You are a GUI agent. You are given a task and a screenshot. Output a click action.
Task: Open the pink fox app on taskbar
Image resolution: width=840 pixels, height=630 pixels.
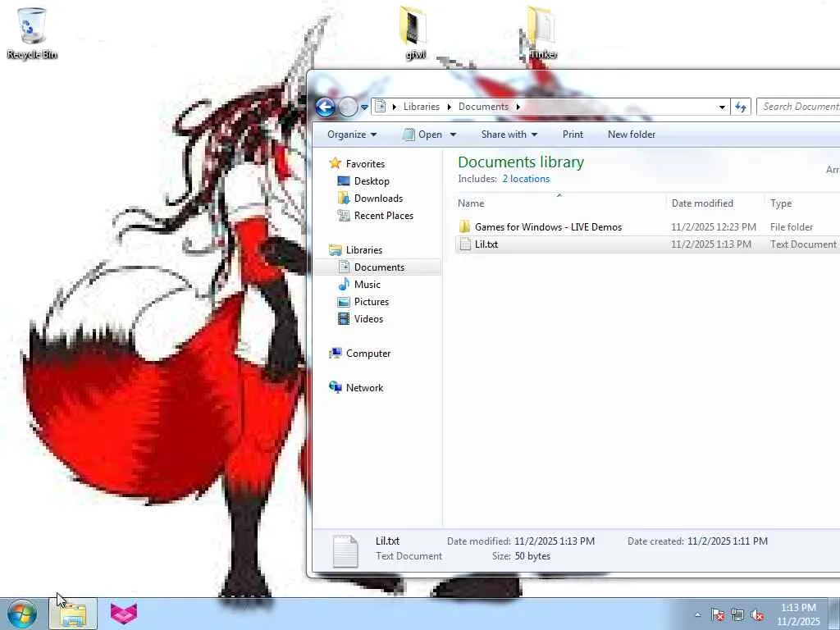pos(124,614)
